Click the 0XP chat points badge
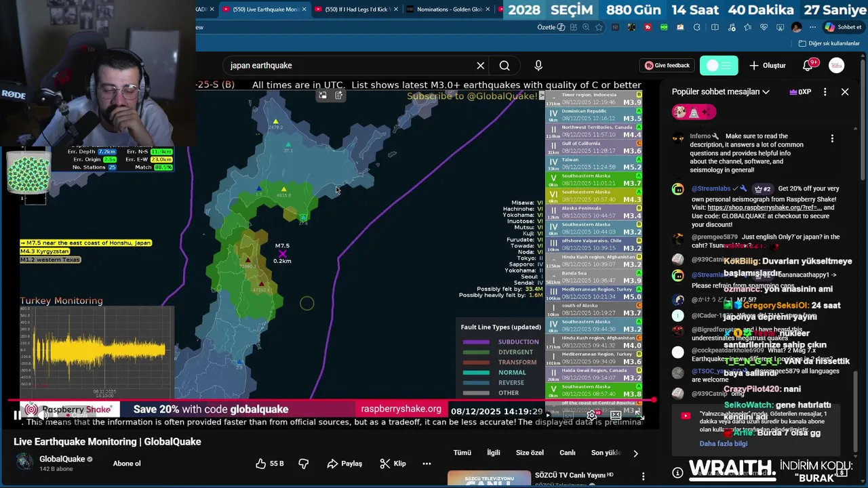The image size is (868, 488). (x=801, y=91)
